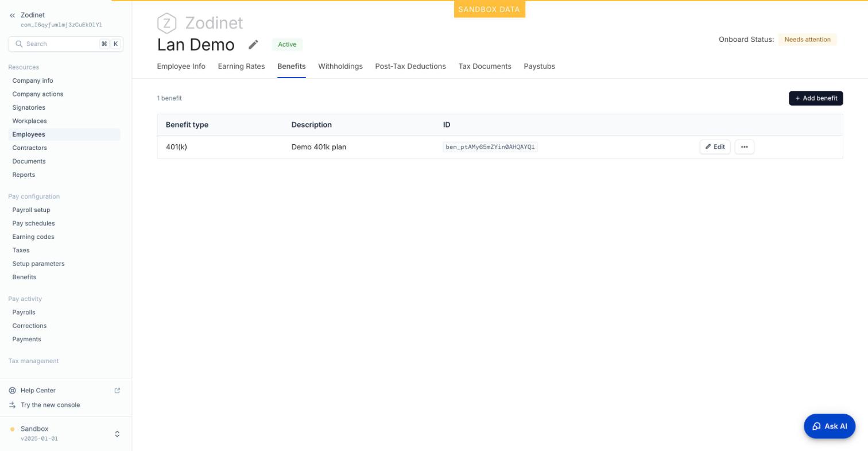Navigate to Workplaces
This screenshot has width=868, height=451.
(x=30, y=121)
